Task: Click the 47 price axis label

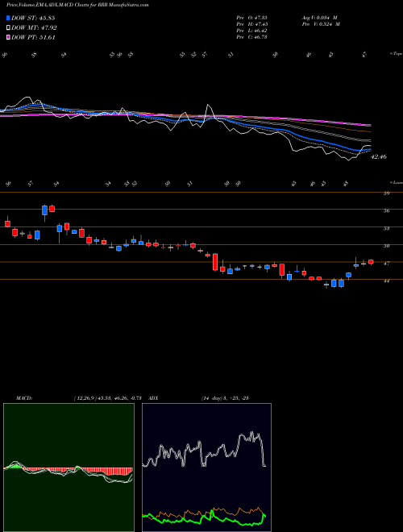Action: pyautogui.click(x=386, y=264)
